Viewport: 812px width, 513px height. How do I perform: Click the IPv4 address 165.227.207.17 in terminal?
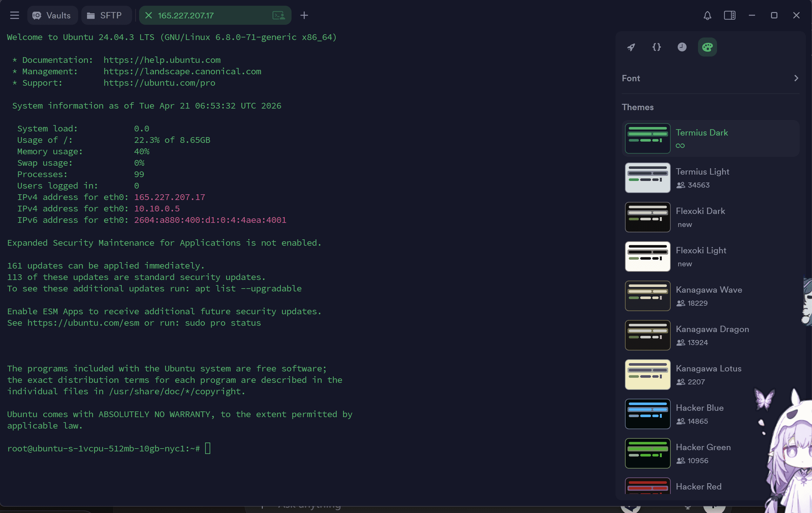click(x=170, y=197)
